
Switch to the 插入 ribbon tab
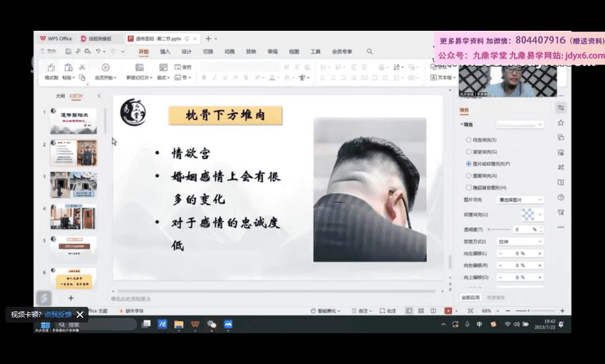click(x=165, y=52)
